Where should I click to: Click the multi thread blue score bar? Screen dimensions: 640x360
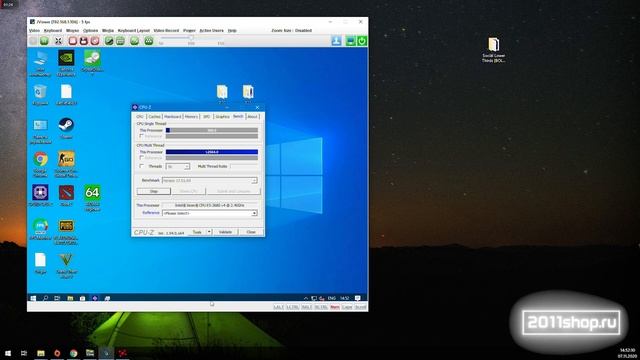coord(212,152)
